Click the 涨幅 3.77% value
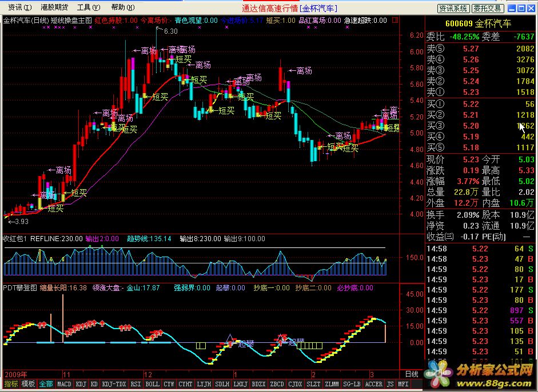 [468, 181]
